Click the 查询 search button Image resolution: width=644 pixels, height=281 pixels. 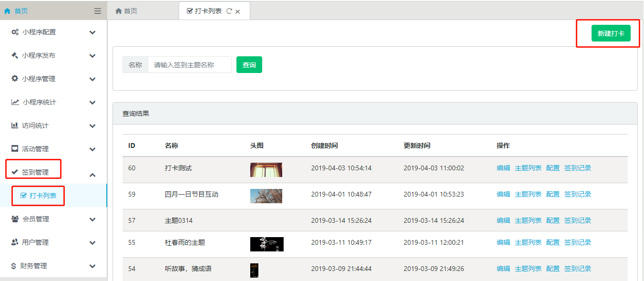tap(249, 65)
